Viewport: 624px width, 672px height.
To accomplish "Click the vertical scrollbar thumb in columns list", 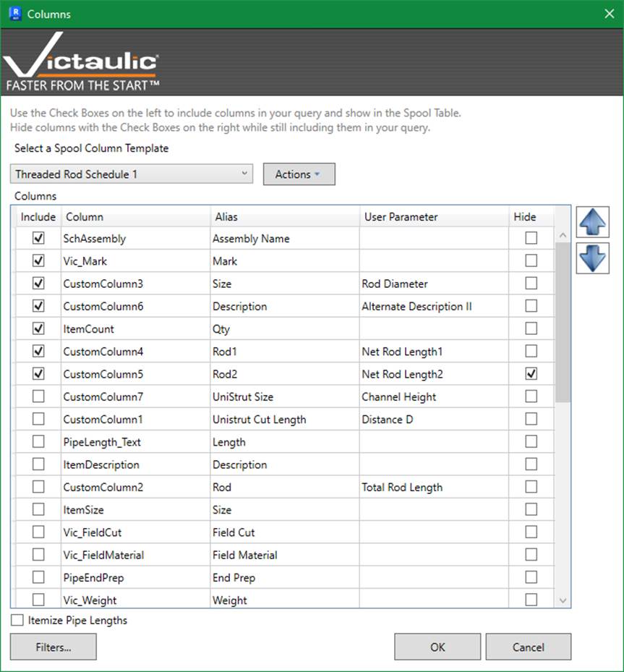I will point(563,322).
